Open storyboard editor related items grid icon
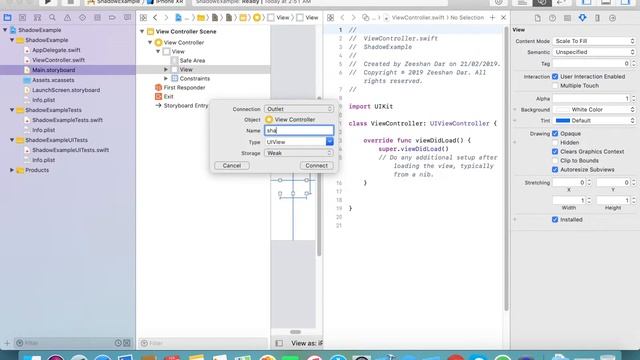 (143, 18)
